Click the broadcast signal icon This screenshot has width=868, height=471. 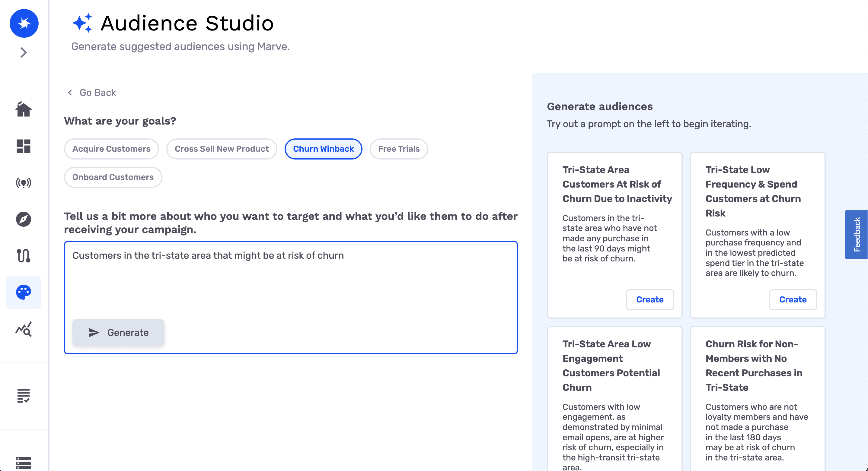point(24,183)
